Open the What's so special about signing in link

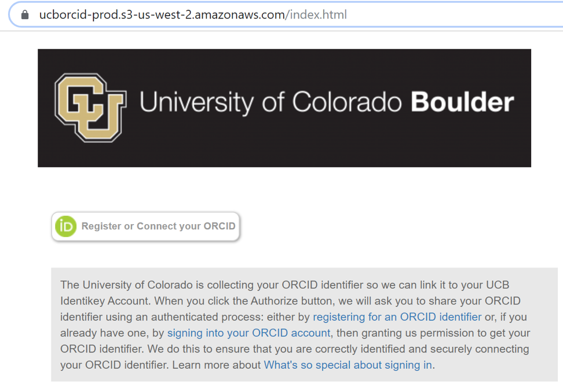[x=348, y=365]
